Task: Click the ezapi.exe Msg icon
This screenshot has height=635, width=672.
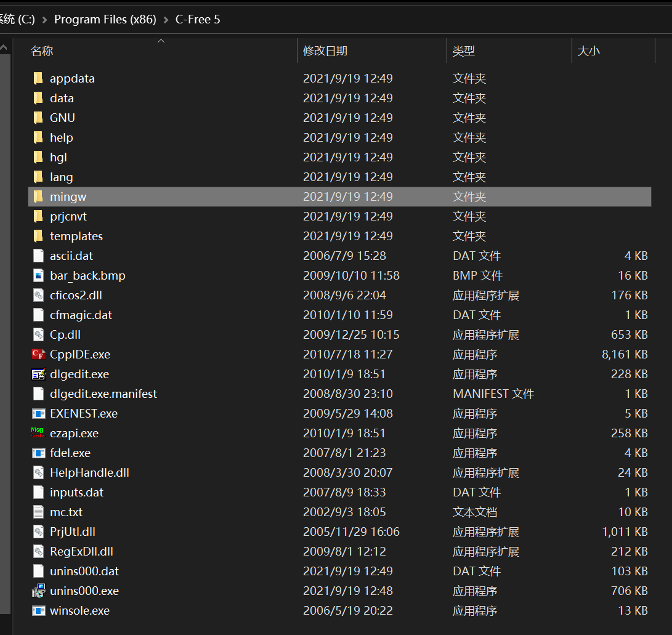Action: 38,433
